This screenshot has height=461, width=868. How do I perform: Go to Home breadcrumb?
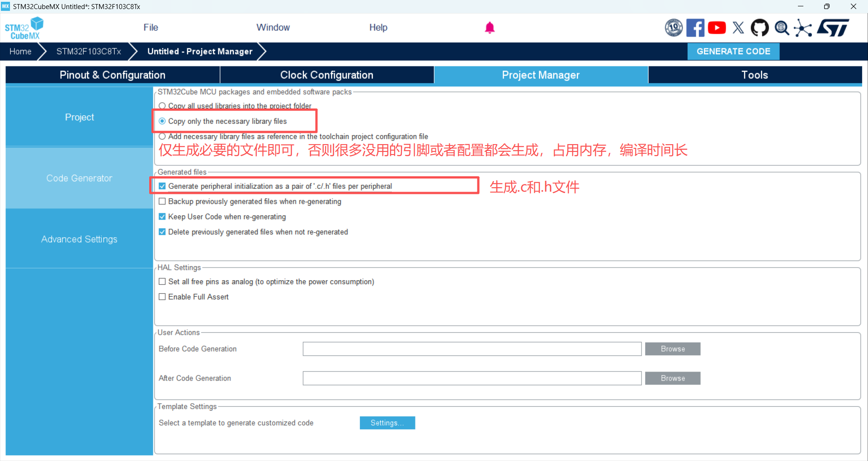coord(20,52)
